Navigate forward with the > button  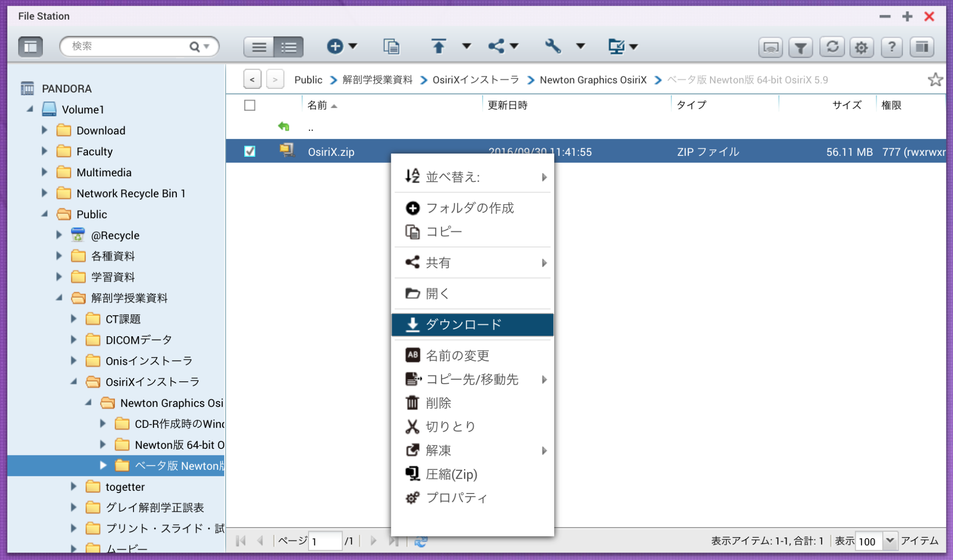[275, 80]
